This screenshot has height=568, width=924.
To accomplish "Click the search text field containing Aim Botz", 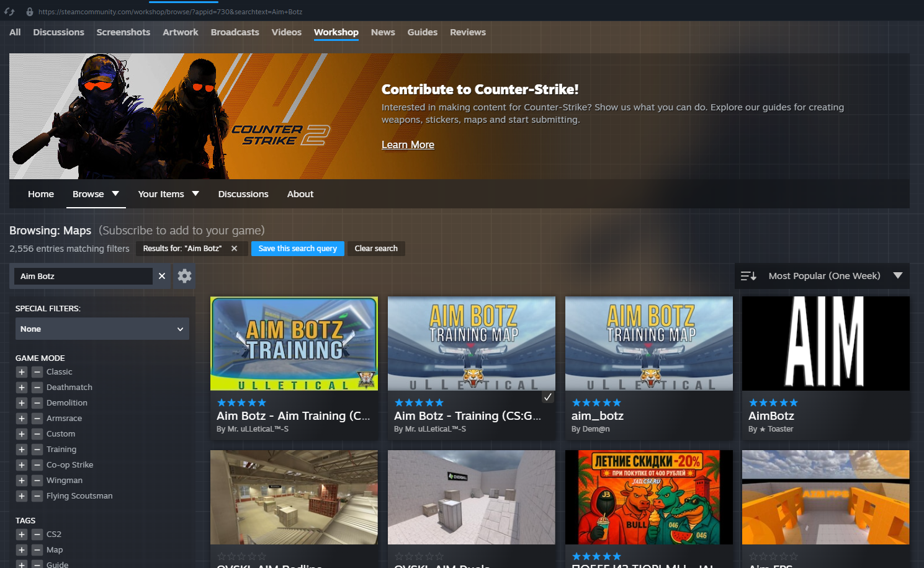I will [83, 276].
